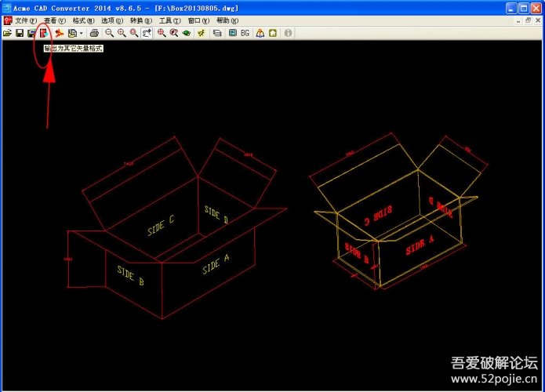Image resolution: width=545 pixels, height=392 pixels.
Task: Click the Save floppy disk icon
Action: (20, 34)
